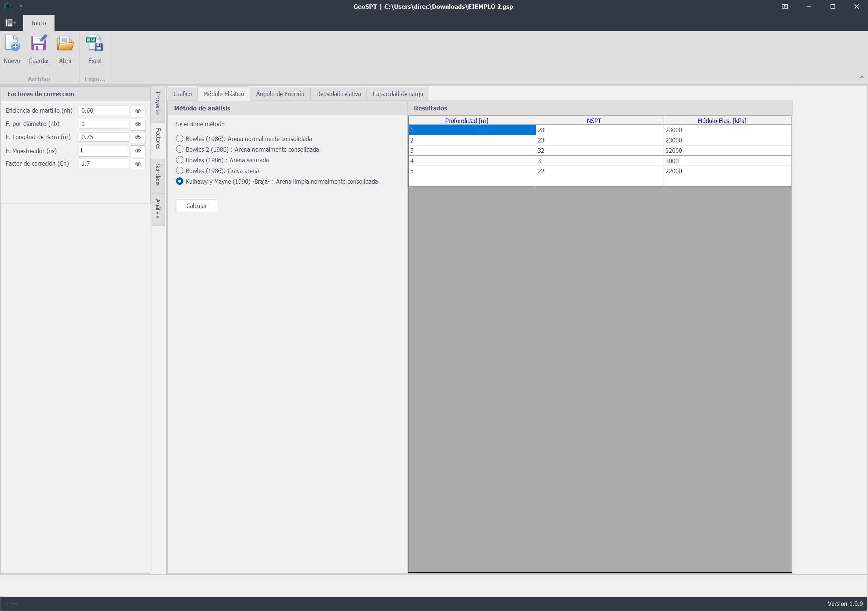Collapse the ribbon with chevron arrow
This screenshot has width=868, height=611.
(862, 77)
